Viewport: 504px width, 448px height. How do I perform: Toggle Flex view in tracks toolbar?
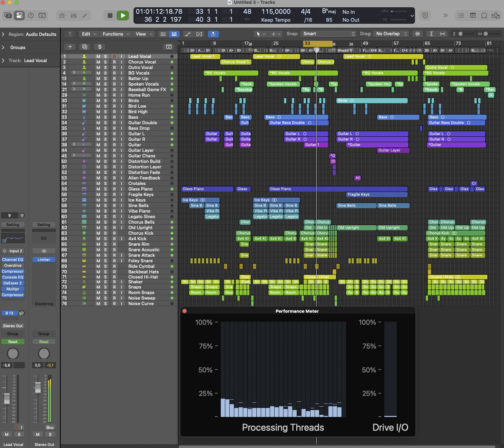point(199,34)
